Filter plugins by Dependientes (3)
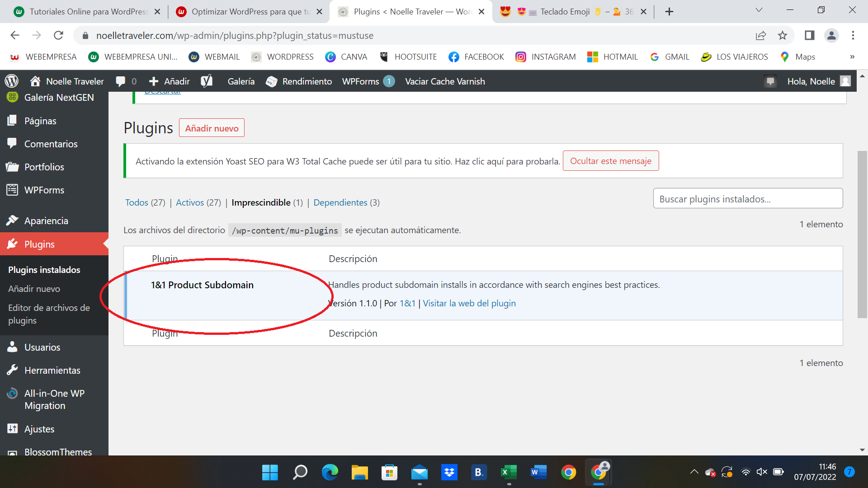 tap(346, 202)
